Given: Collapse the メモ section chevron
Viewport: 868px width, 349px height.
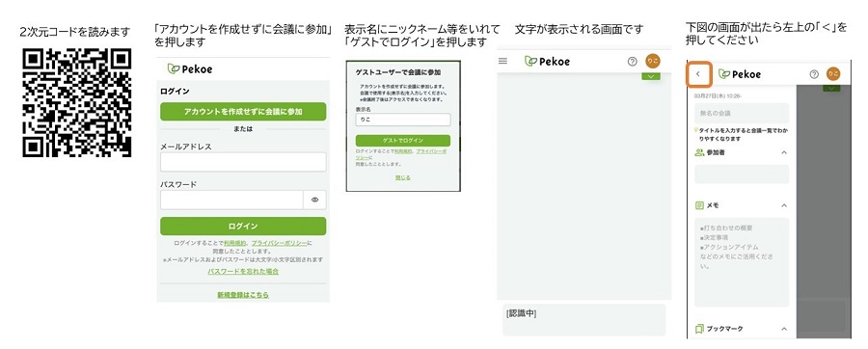Looking at the screenshot, I should 784,205.
